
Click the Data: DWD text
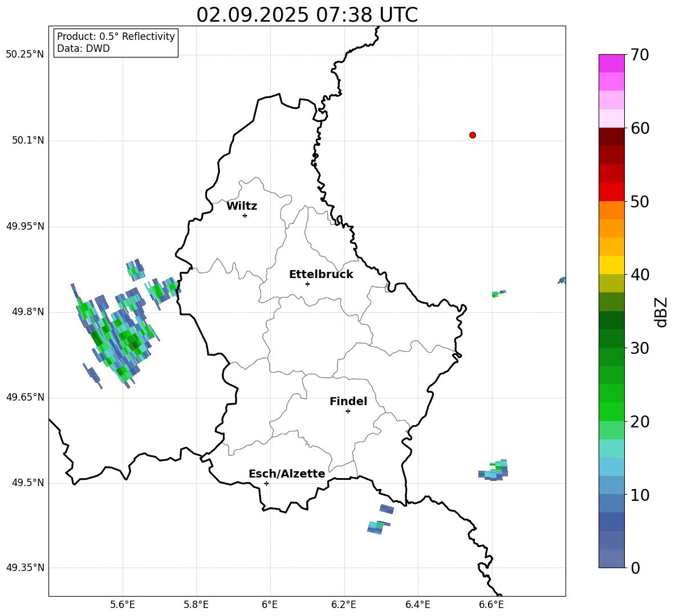click(83, 48)
